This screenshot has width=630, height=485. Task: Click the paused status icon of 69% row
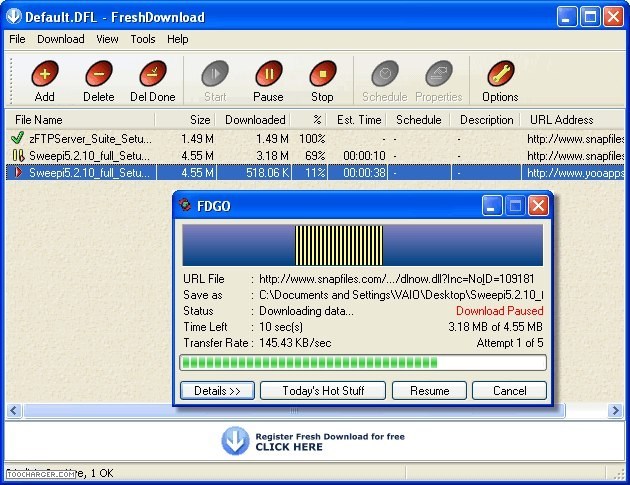18,156
